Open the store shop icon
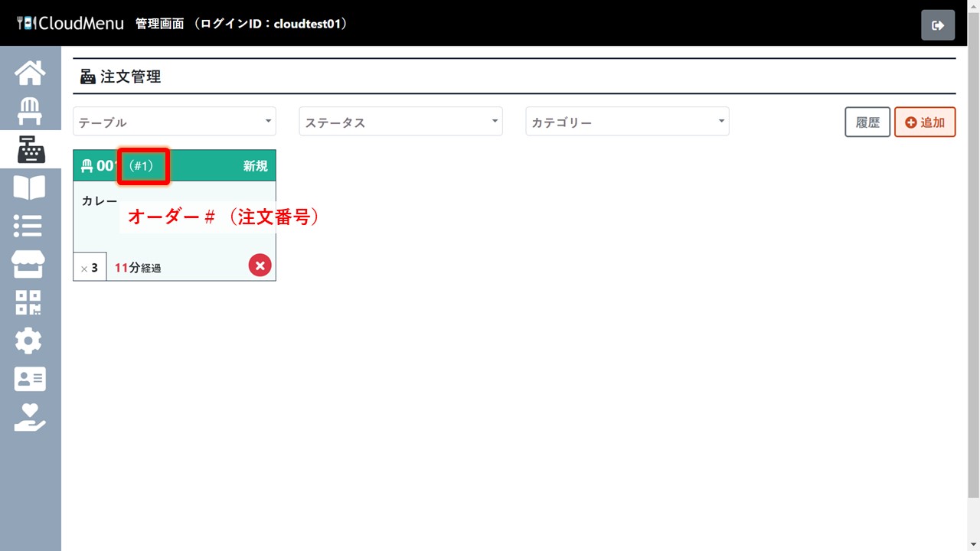This screenshot has height=551, width=980. coord(30,264)
